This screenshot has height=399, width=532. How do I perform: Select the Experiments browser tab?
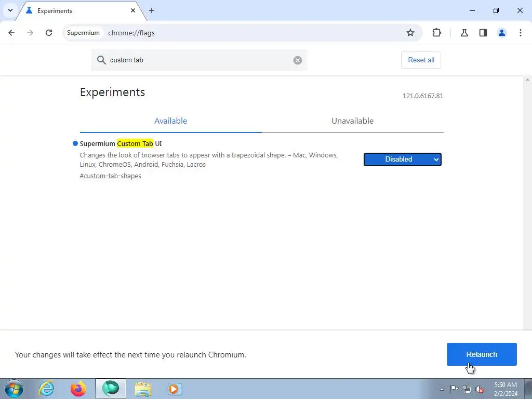(81, 11)
